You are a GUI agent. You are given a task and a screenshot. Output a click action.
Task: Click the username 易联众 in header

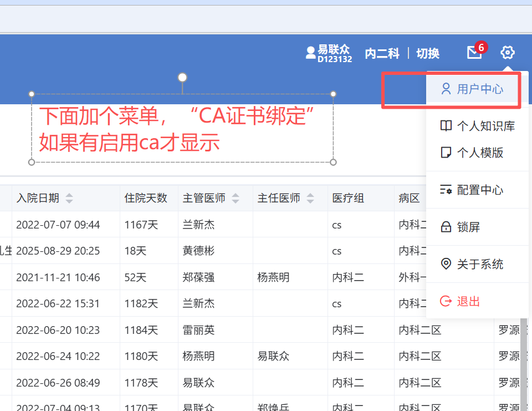pos(334,49)
